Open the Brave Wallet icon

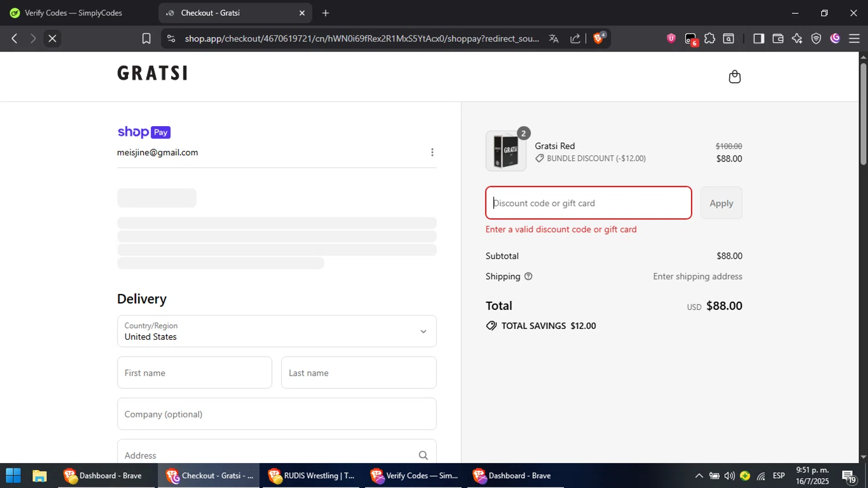(778, 38)
